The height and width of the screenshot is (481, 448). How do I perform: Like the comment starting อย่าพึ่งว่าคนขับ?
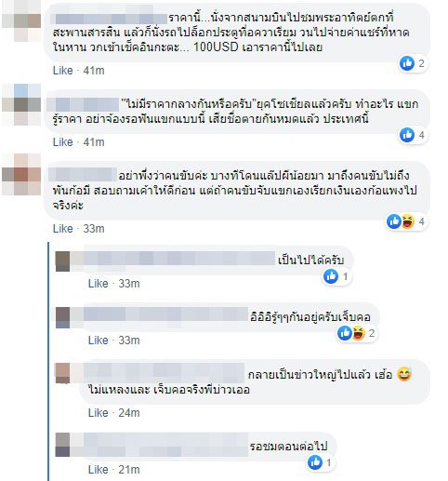coord(63,229)
